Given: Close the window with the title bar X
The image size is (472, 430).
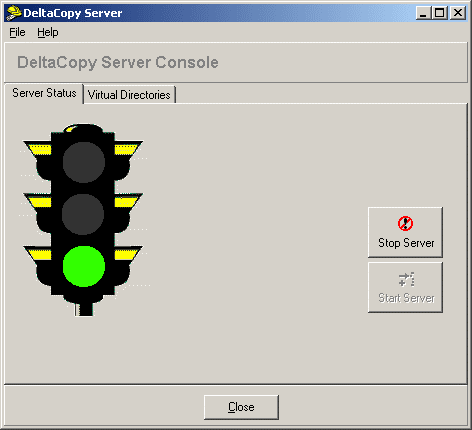Looking at the screenshot, I should pos(458,13).
